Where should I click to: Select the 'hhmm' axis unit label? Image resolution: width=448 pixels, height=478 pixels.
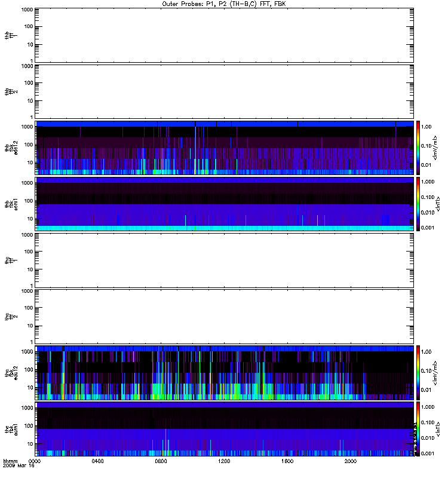(10, 461)
